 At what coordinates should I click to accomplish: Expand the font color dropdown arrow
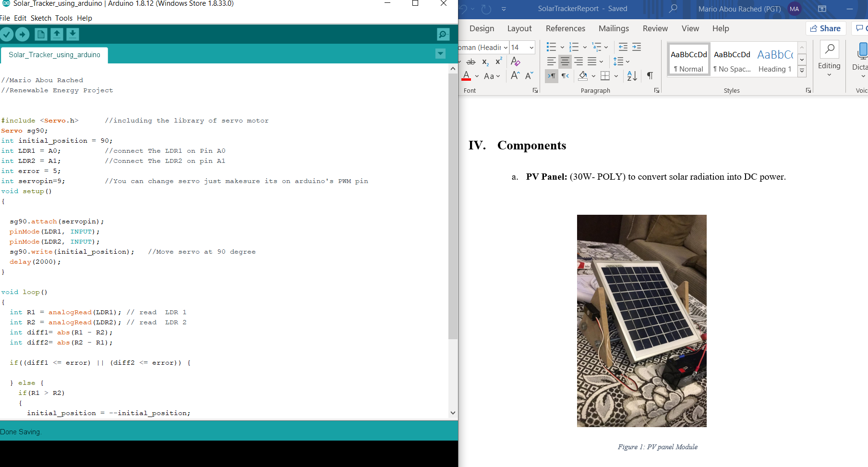[x=477, y=76]
